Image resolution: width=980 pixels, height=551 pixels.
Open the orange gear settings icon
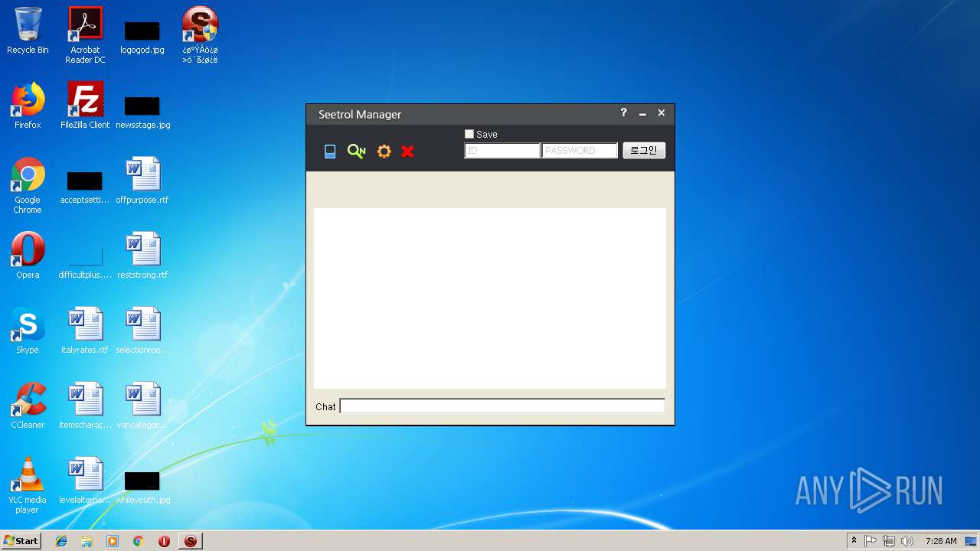pyautogui.click(x=384, y=152)
